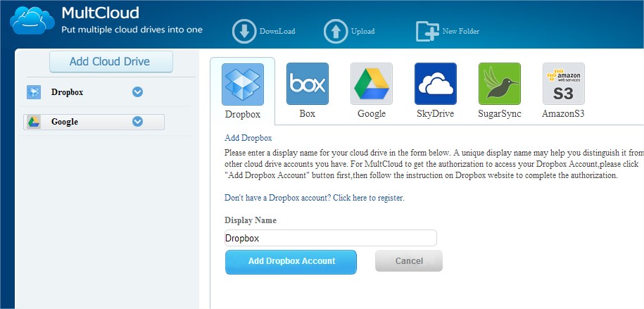
Task: Expand the Dropbox drive dropdown arrow
Action: pos(137,92)
